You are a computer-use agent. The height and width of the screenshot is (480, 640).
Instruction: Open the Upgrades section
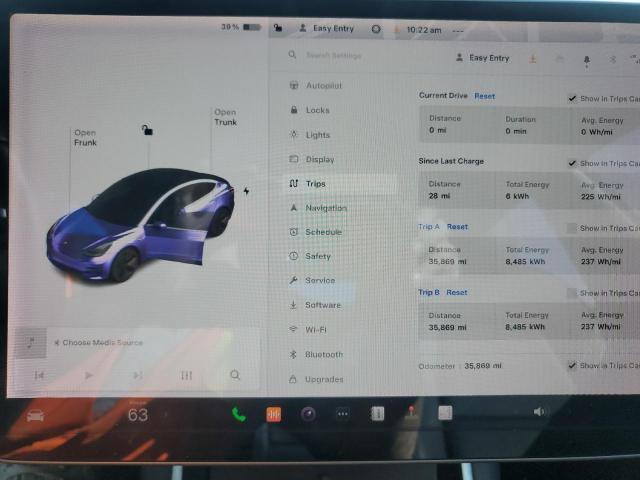pyautogui.click(x=316, y=379)
